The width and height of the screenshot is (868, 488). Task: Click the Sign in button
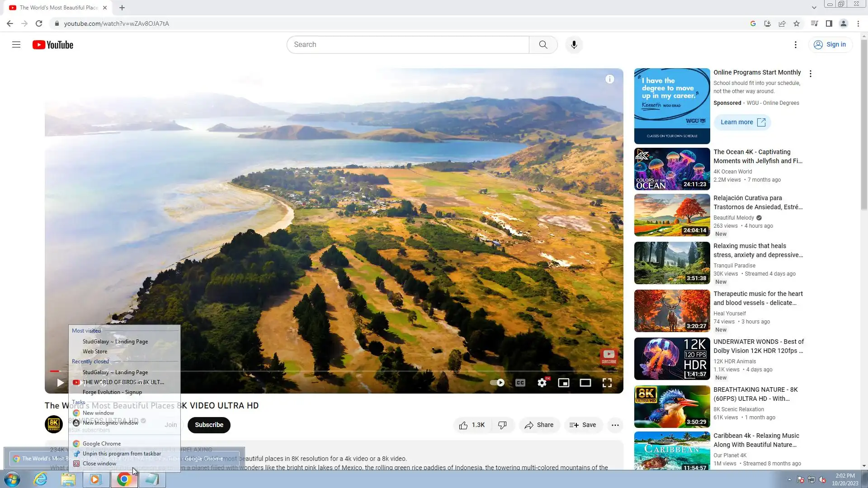tap(830, 45)
